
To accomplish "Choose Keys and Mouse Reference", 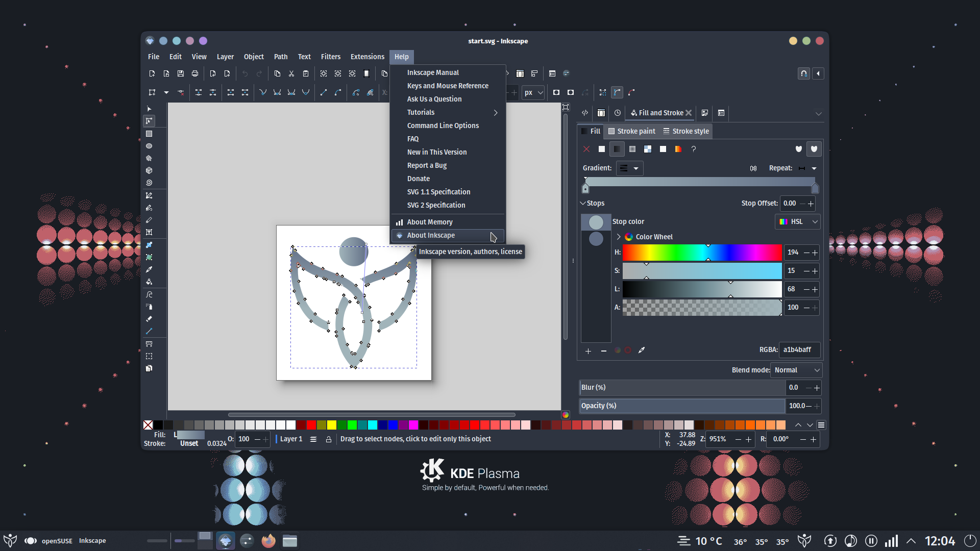I will click(448, 86).
